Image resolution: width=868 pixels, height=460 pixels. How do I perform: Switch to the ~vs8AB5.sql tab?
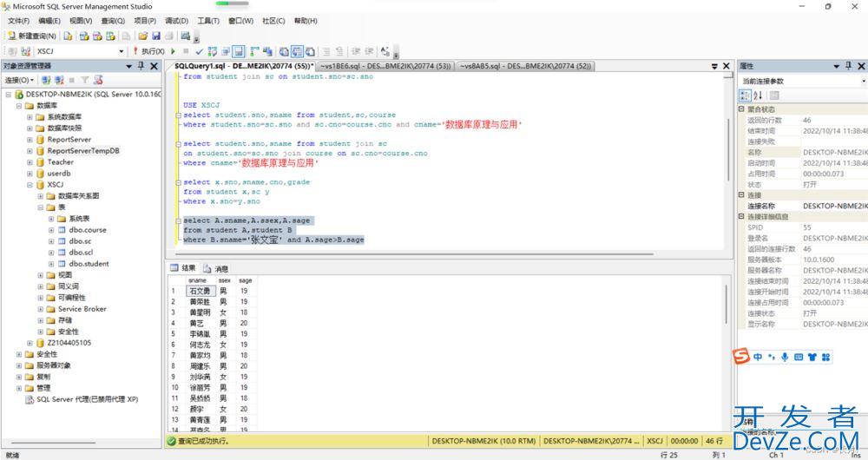525,66
